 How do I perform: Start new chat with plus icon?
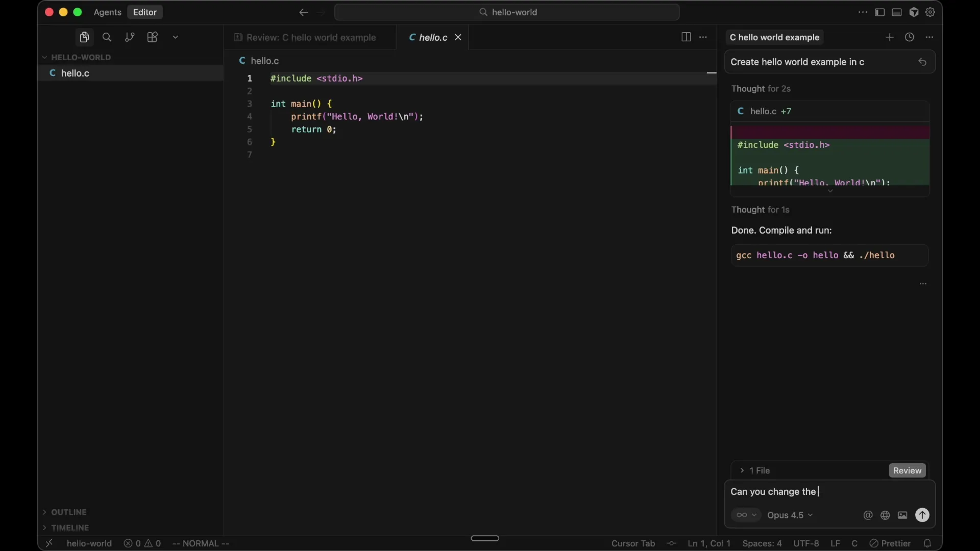[x=890, y=37]
